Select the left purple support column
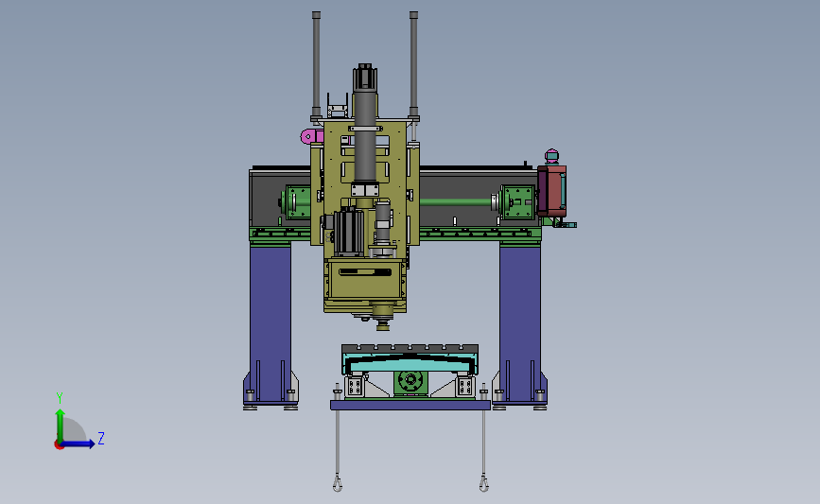Image resolution: width=820 pixels, height=504 pixels. 270,324
